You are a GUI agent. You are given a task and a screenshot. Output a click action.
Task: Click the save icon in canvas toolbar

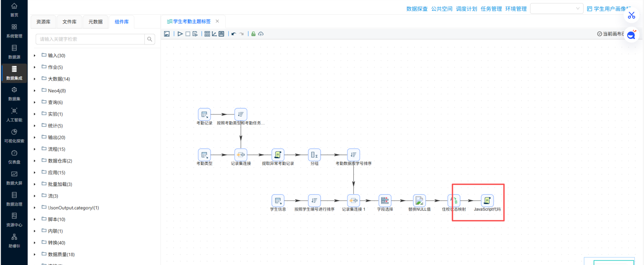(x=167, y=34)
